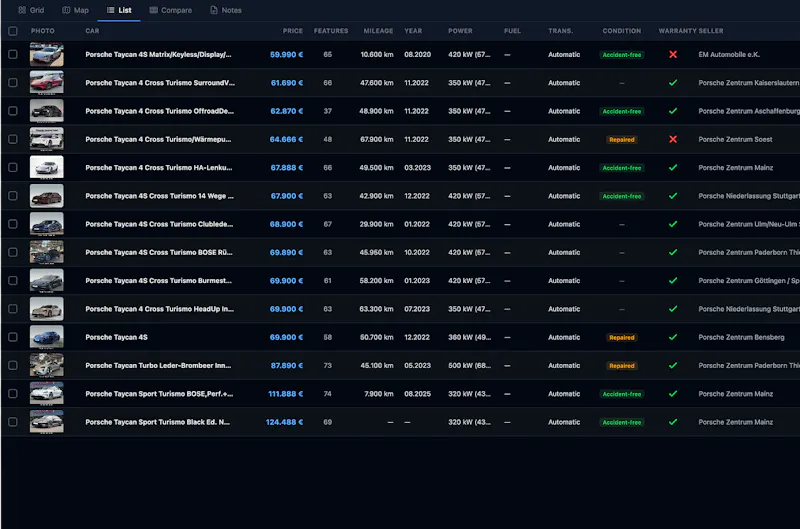Viewport: 800px width, 529px height.
Task: Open Taycan 4S Cross Turismo Burmest listing
Action: 159,281
